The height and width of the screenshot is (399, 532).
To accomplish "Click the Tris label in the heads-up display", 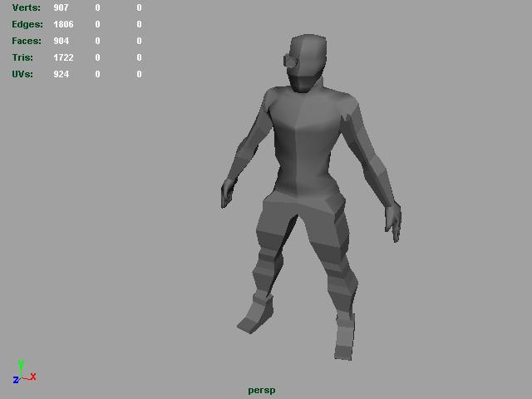I will tap(22, 57).
